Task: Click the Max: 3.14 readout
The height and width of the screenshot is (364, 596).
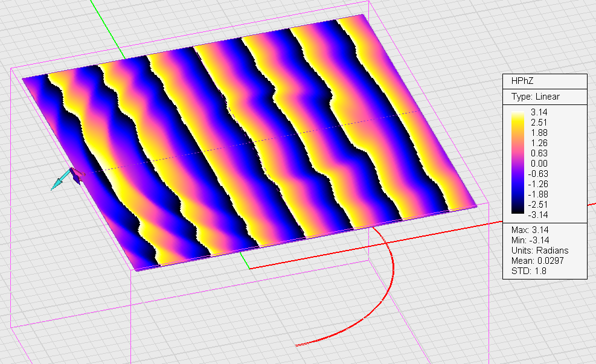Action: (530, 230)
